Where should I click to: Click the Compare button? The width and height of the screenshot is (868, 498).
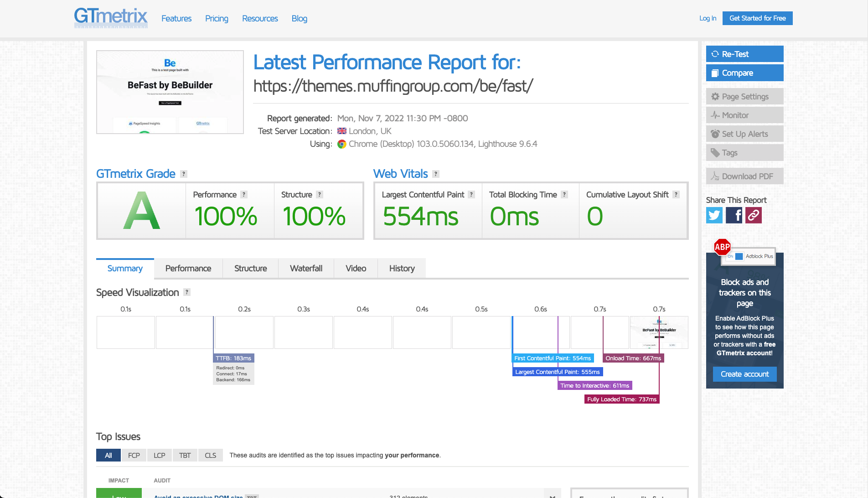point(744,73)
